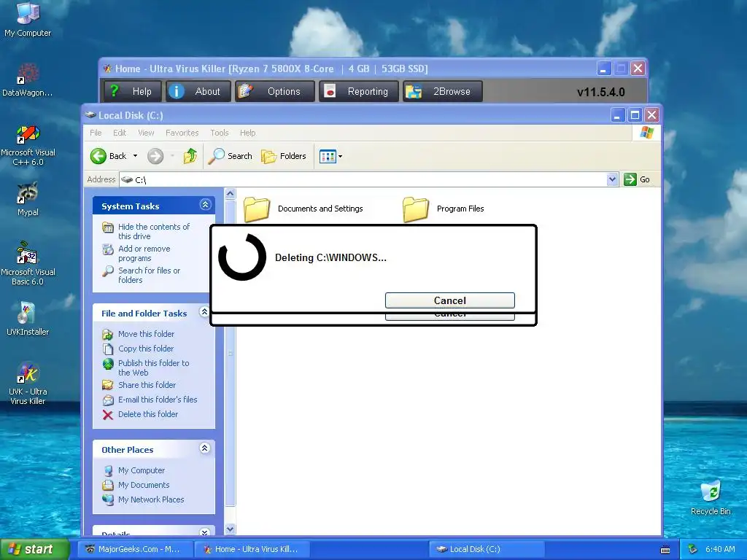Click E-mail this folder's files
Image resolution: width=747 pixels, height=560 pixels.
coord(158,400)
